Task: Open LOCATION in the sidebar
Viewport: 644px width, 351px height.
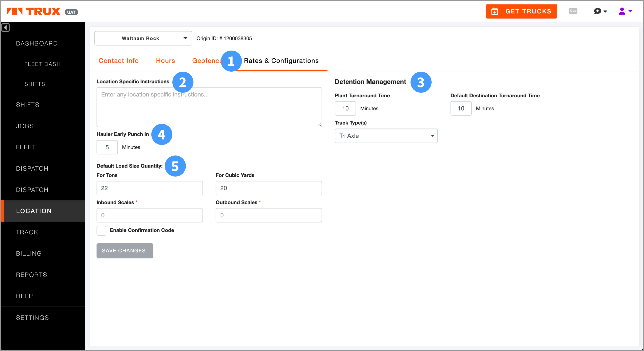Action: [x=43, y=211]
